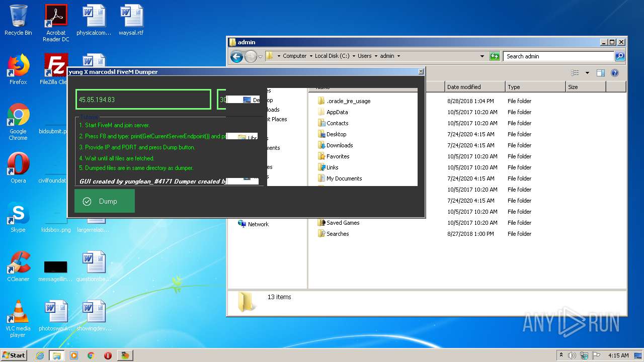Image resolution: width=644 pixels, height=362 pixels.
Task: Show hidden system tray icons
Action: 561,355
